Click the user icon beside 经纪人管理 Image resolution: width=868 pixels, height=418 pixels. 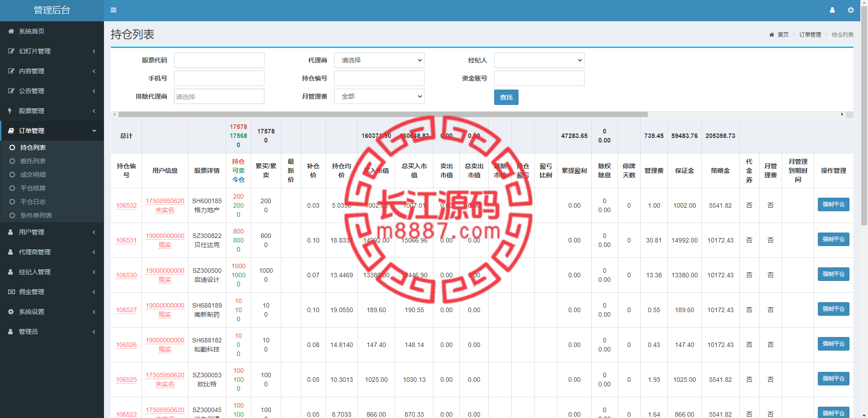coord(10,272)
